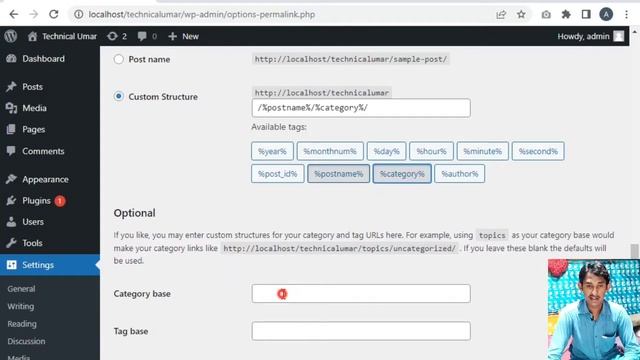Open the New content menu
640x360 pixels.
point(183,36)
